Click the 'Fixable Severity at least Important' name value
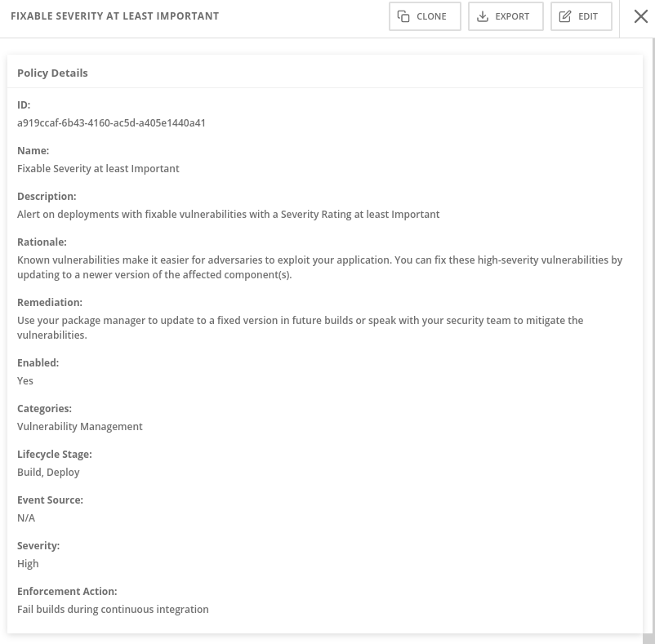The image size is (655, 644). tap(98, 169)
